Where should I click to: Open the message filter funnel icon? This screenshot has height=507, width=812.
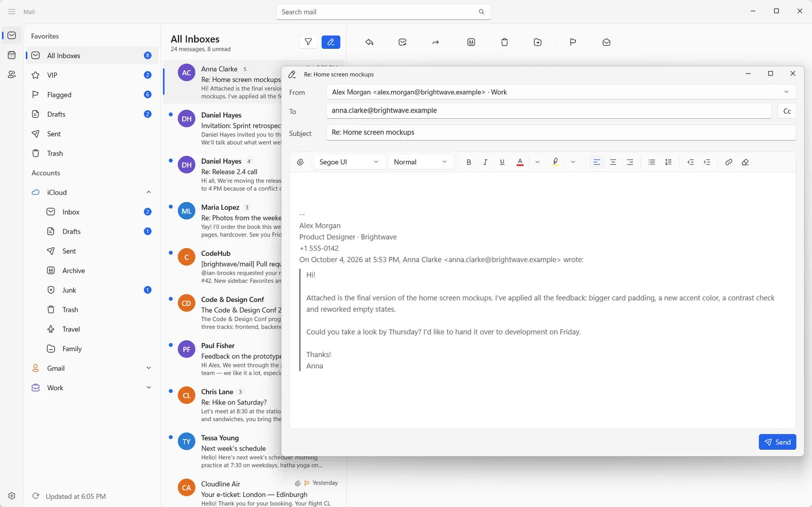[308, 42]
